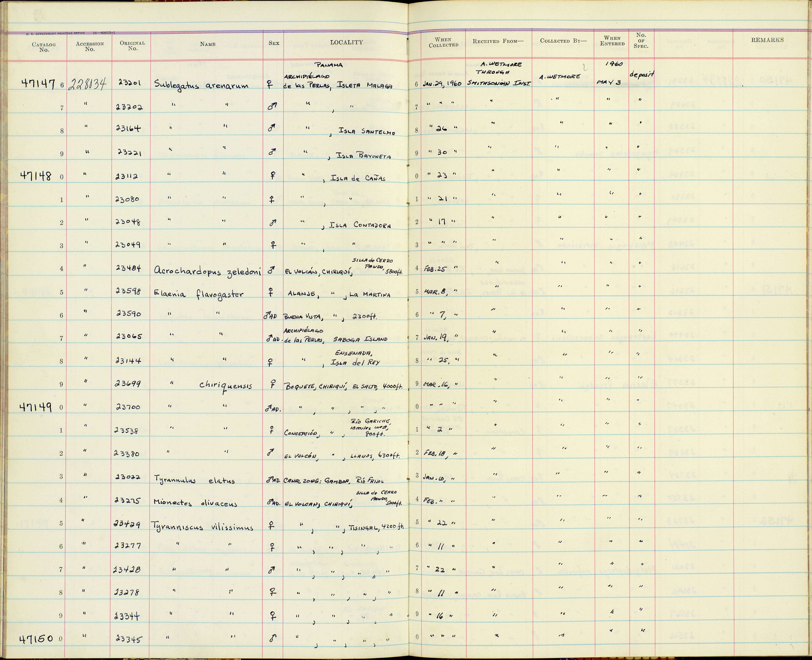
Task: Click the 'Collected By—' column header
Action: click(x=563, y=41)
